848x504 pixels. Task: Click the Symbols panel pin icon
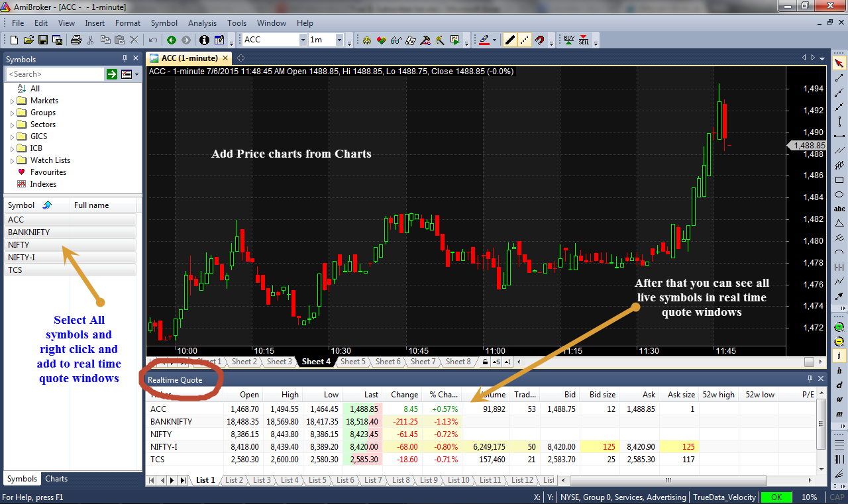tap(125, 59)
